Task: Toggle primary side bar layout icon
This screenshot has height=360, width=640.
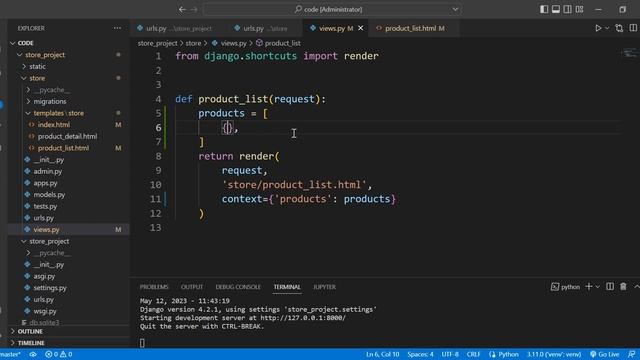Action: (x=544, y=9)
